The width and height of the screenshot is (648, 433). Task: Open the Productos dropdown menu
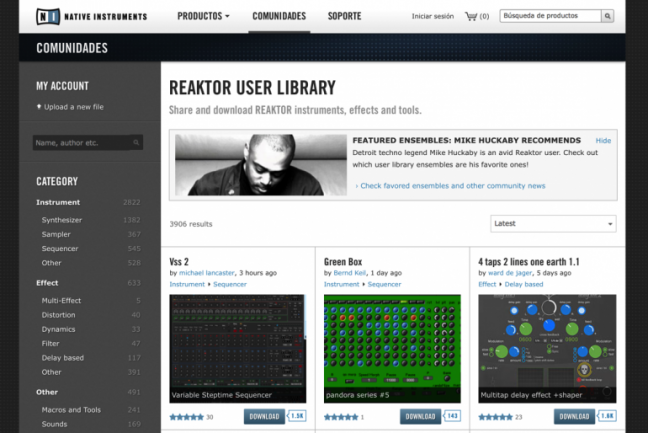(x=203, y=16)
